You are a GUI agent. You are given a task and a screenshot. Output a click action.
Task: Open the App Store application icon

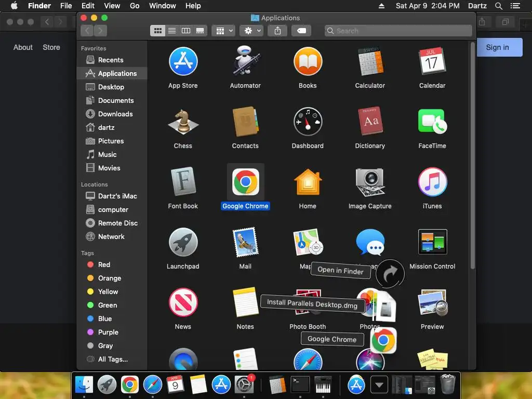[x=183, y=61]
